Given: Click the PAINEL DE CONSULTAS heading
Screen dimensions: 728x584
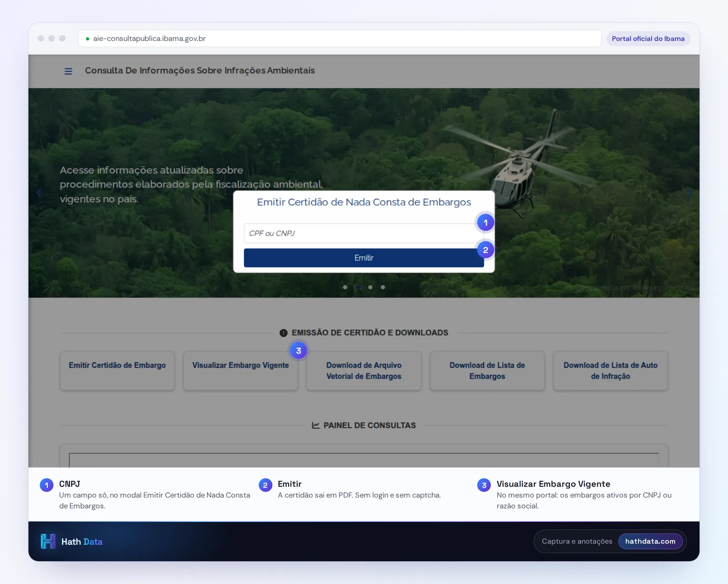Looking at the screenshot, I should [369, 425].
